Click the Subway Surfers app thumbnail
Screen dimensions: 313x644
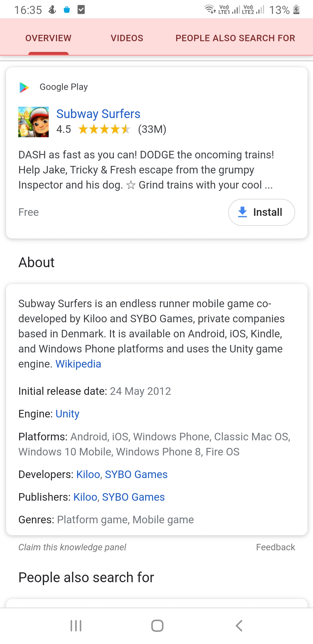point(33,122)
